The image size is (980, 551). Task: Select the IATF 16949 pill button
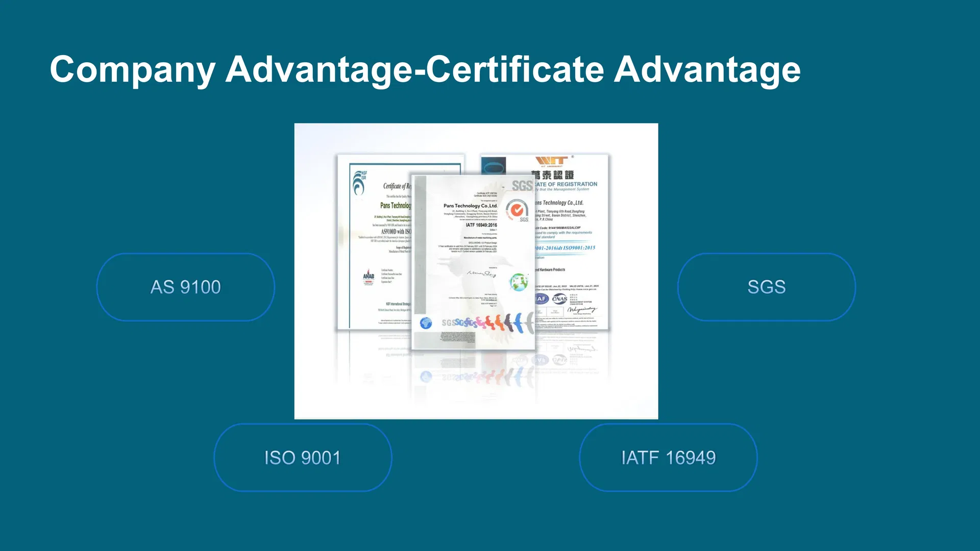(x=668, y=458)
